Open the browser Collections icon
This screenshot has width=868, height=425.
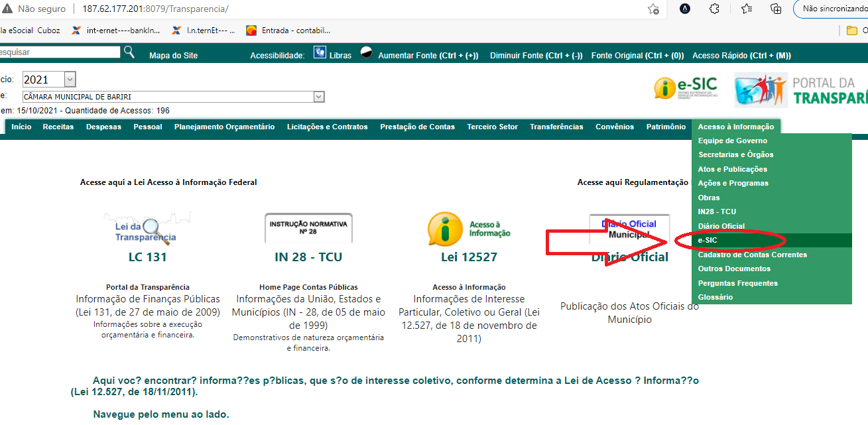pos(776,9)
